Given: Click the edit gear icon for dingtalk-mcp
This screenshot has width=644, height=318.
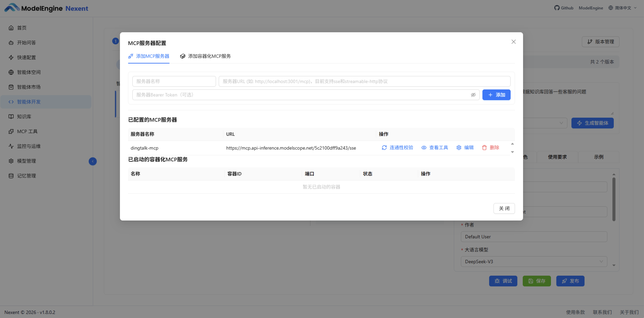Looking at the screenshot, I should 459,148.
